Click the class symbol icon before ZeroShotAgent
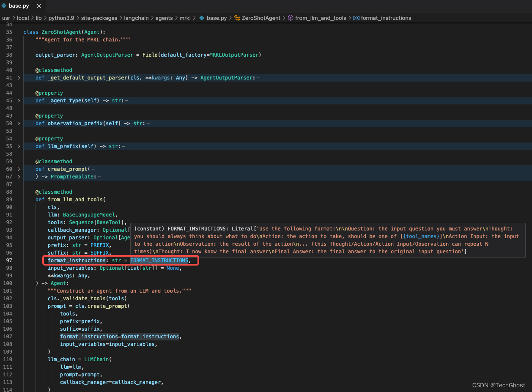The width and height of the screenshot is (532, 392). (237, 18)
